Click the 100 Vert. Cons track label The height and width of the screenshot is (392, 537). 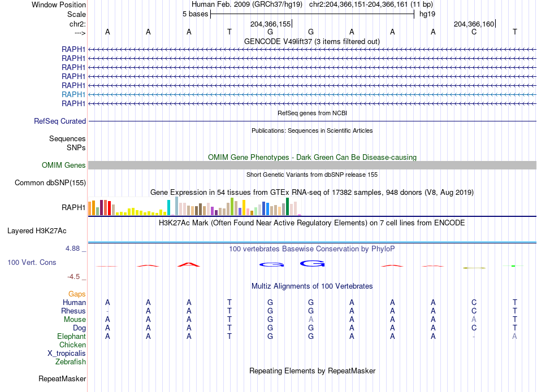pos(32,263)
